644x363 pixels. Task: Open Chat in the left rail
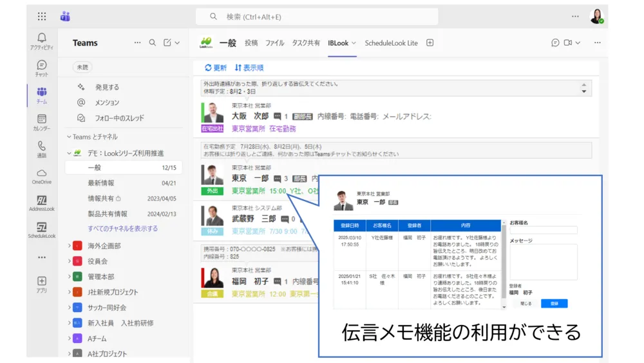pyautogui.click(x=41, y=68)
